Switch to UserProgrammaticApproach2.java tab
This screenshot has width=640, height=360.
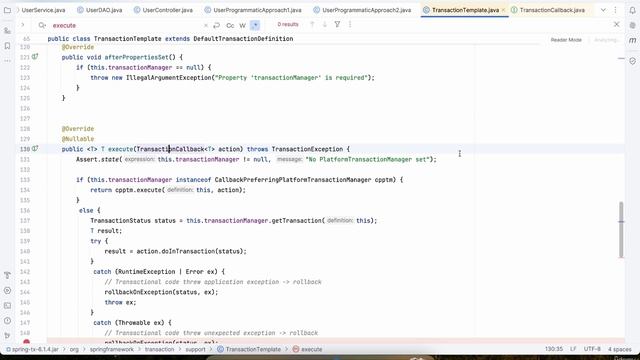(362, 10)
